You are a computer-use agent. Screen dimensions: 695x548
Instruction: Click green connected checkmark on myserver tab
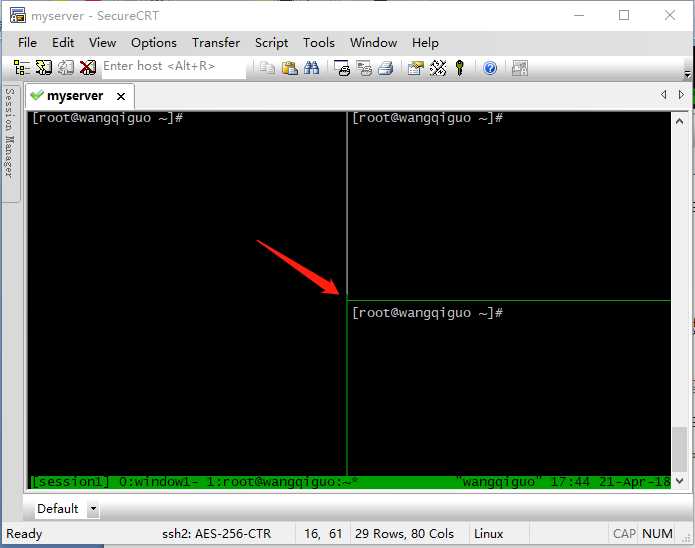point(37,95)
